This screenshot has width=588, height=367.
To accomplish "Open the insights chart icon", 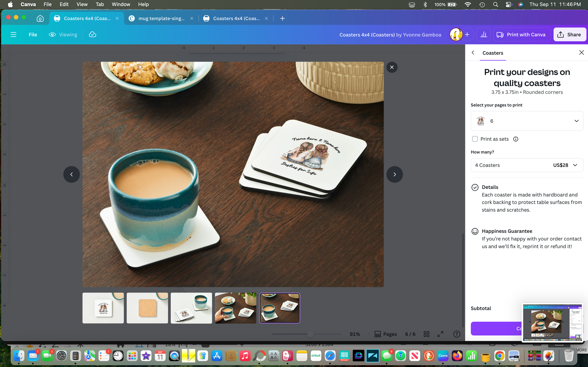I will point(483,34).
